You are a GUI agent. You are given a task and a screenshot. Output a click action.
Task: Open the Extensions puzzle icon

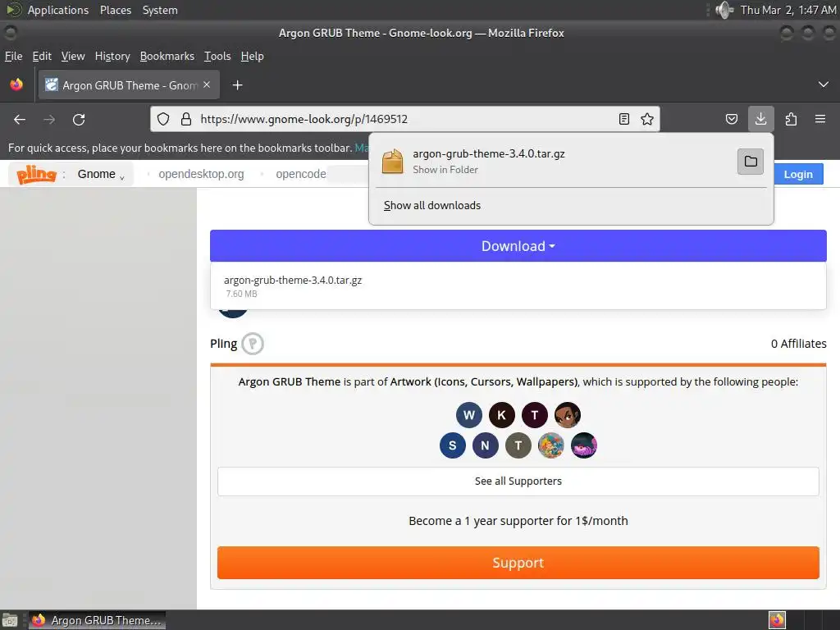click(791, 119)
